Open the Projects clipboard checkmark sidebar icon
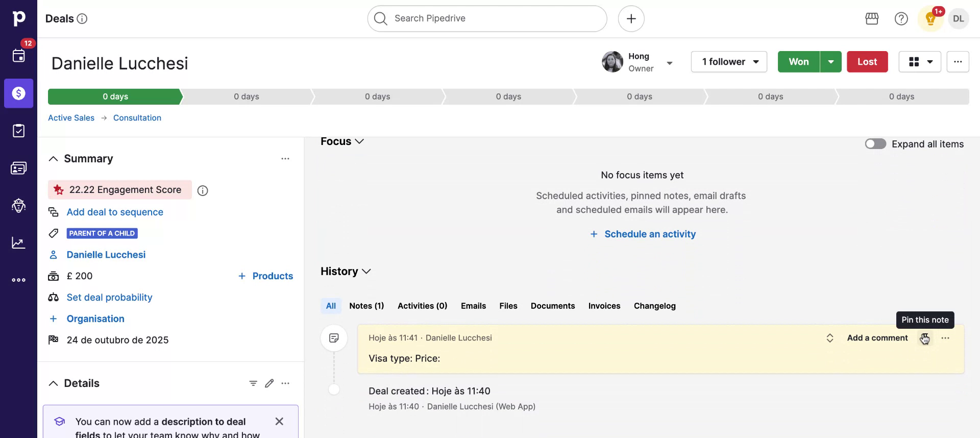Viewport: 980px width, 438px height. pyautogui.click(x=18, y=131)
